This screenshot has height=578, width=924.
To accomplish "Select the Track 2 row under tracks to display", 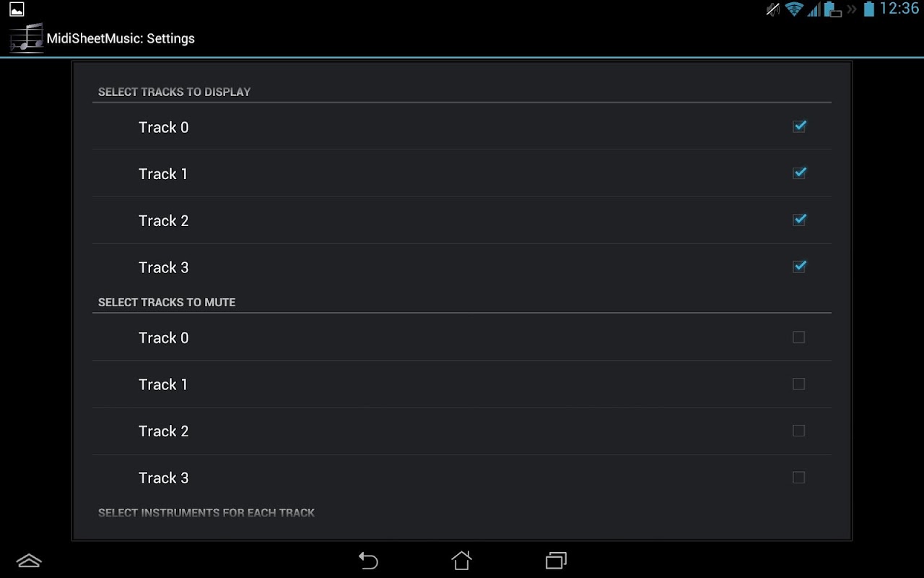I will point(462,220).
